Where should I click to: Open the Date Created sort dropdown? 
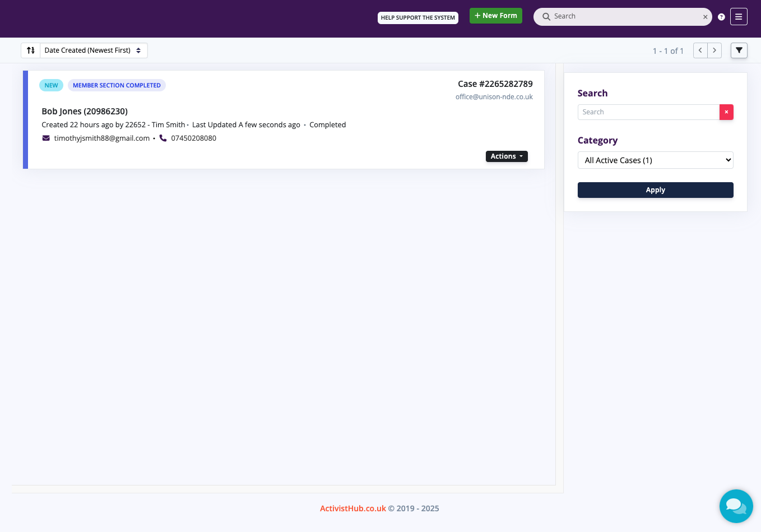point(93,50)
